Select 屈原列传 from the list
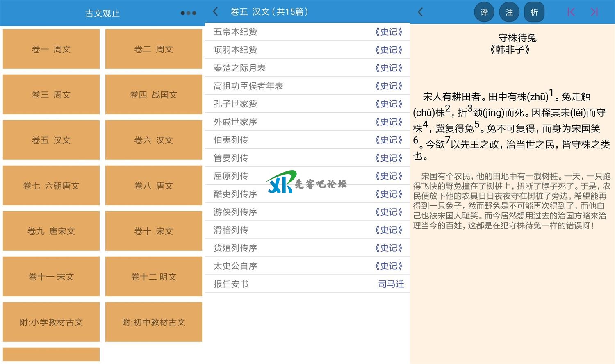The image size is (615, 364). tap(231, 176)
